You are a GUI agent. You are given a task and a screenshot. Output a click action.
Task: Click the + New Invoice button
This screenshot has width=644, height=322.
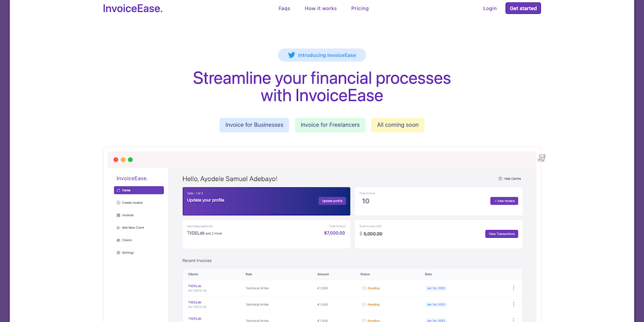click(504, 201)
